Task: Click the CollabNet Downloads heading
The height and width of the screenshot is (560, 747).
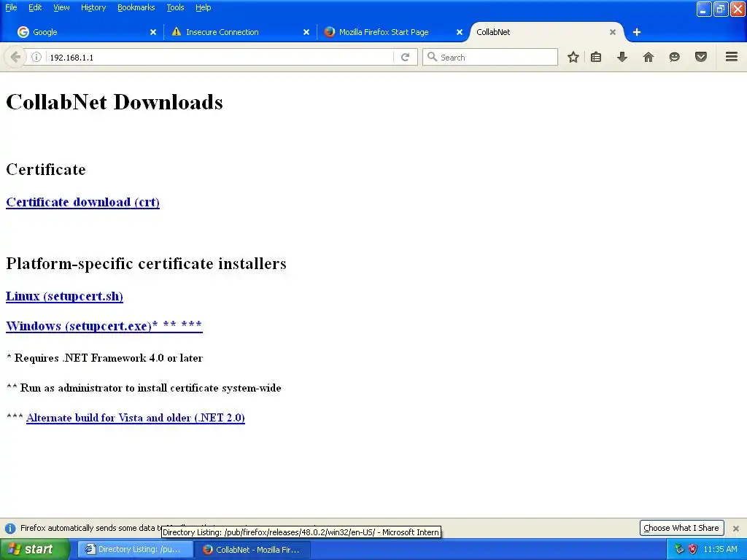Action: click(115, 102)
